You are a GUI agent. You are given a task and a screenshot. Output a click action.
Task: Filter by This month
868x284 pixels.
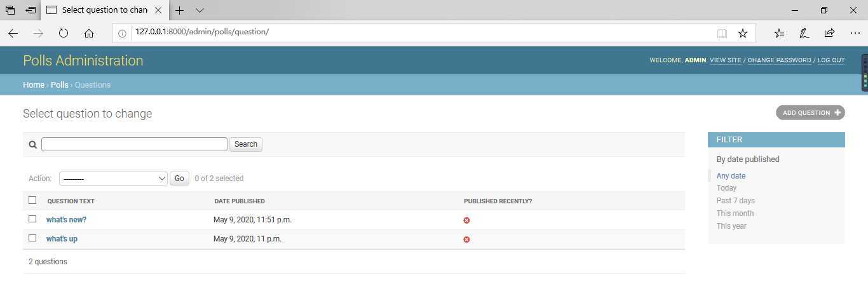pyautogui.click(x=735, y=213)
